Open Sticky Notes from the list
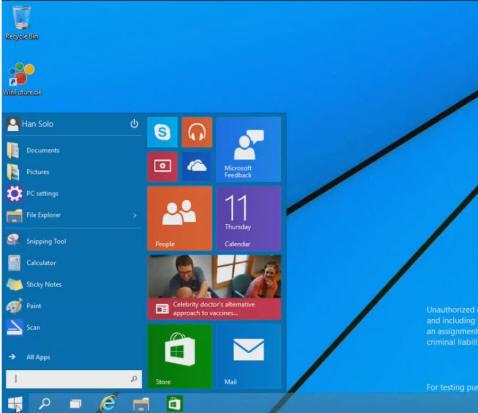This screenshot has height=413, width=478. point(74,284)
